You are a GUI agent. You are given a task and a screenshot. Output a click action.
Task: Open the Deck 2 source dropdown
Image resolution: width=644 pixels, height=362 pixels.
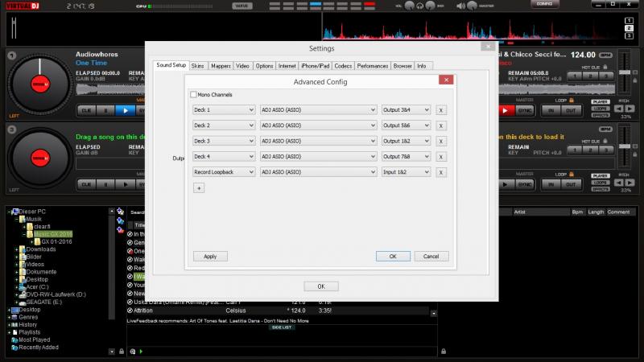click(x=224, y=125)
